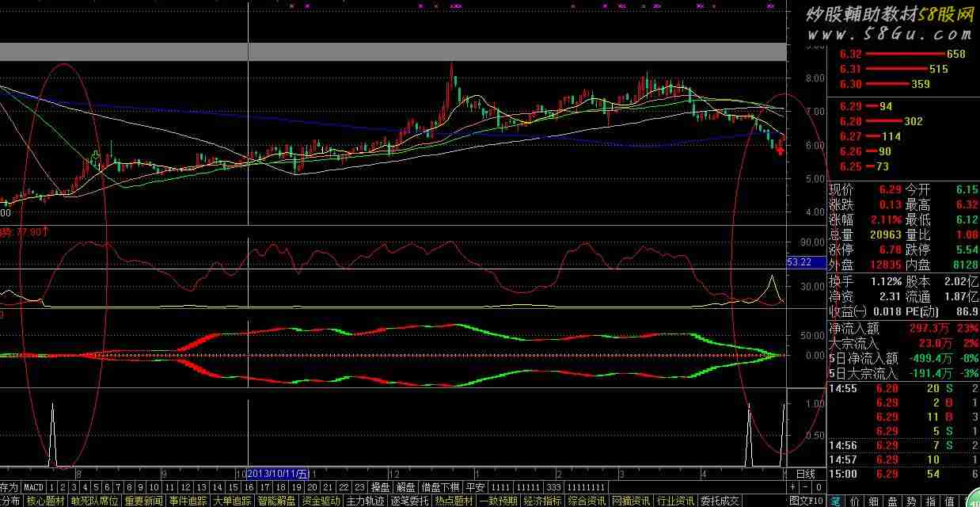The height and width of the screenshot is (507, 980).
Task: Open the 重要新闻 tab
Action: tap(143, 501)
